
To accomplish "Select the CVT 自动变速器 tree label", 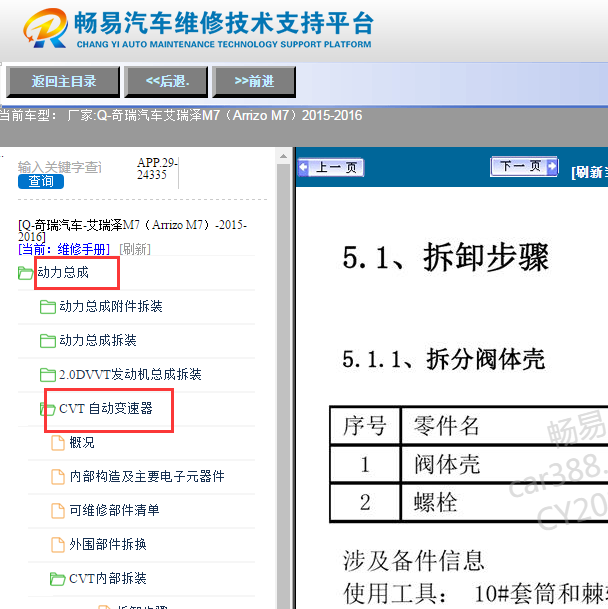I will (x=106, y=409).
